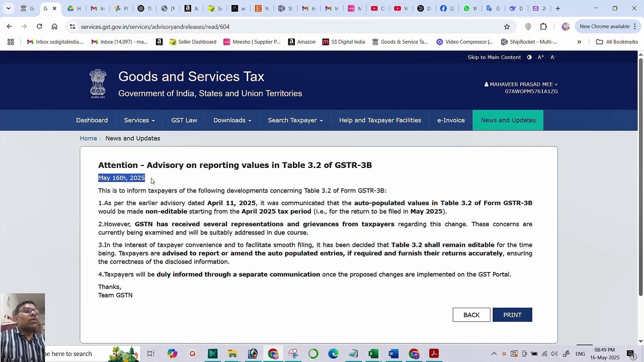Screen dimensions: 644x362
Task: Go back with the browser back arrow
Action: [x=9, y=26]
